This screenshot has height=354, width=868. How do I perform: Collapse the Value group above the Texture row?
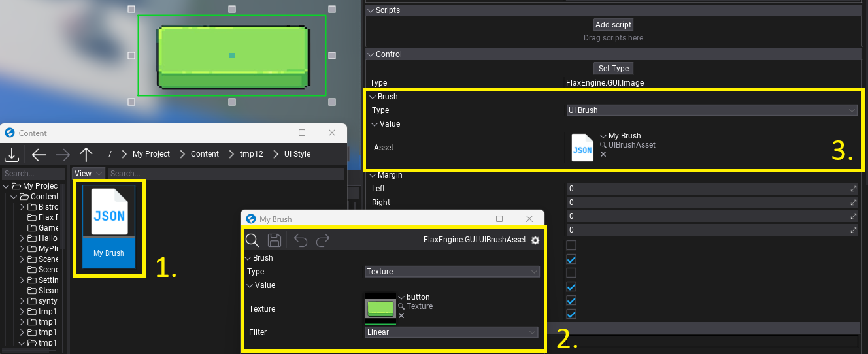click(x=250, y=285)
